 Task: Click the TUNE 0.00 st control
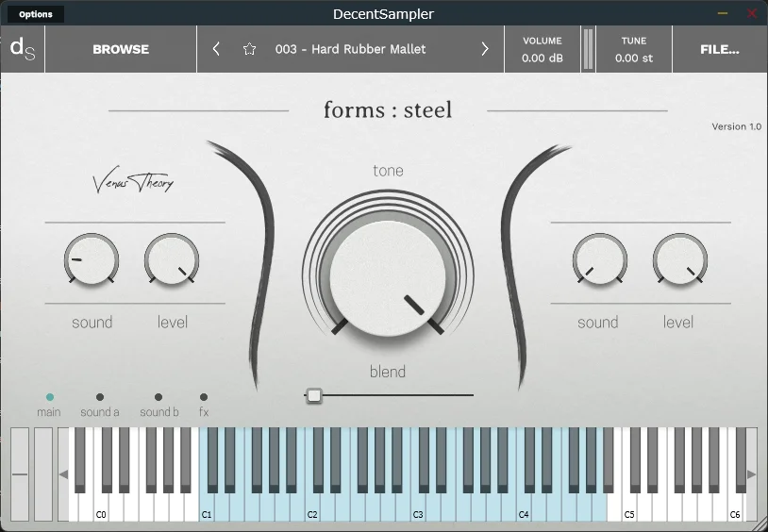(x=634, y=49)
